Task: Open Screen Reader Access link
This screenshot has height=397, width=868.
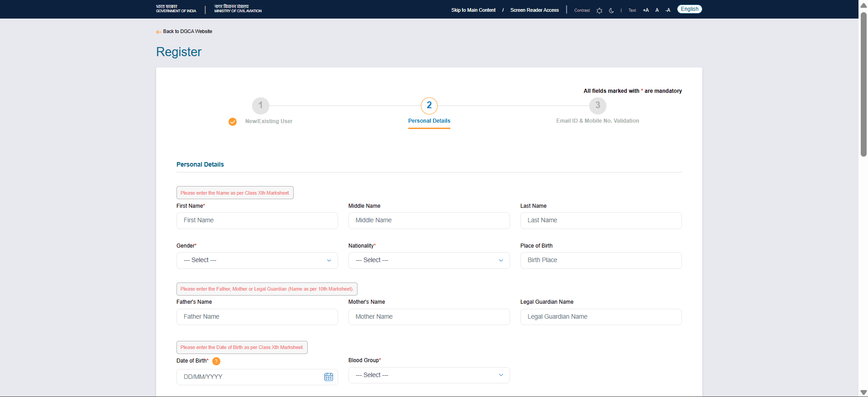Action: click(534, 10)
